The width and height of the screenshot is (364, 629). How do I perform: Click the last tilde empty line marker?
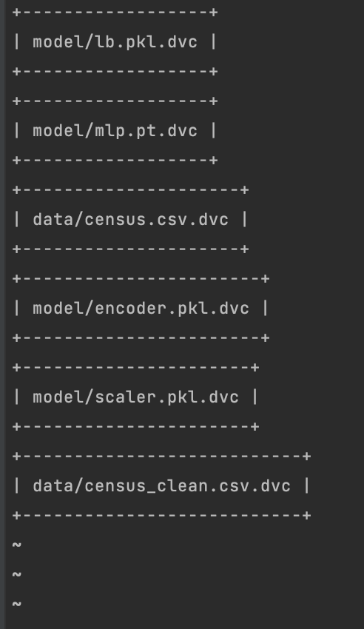(x=17, y=604)
